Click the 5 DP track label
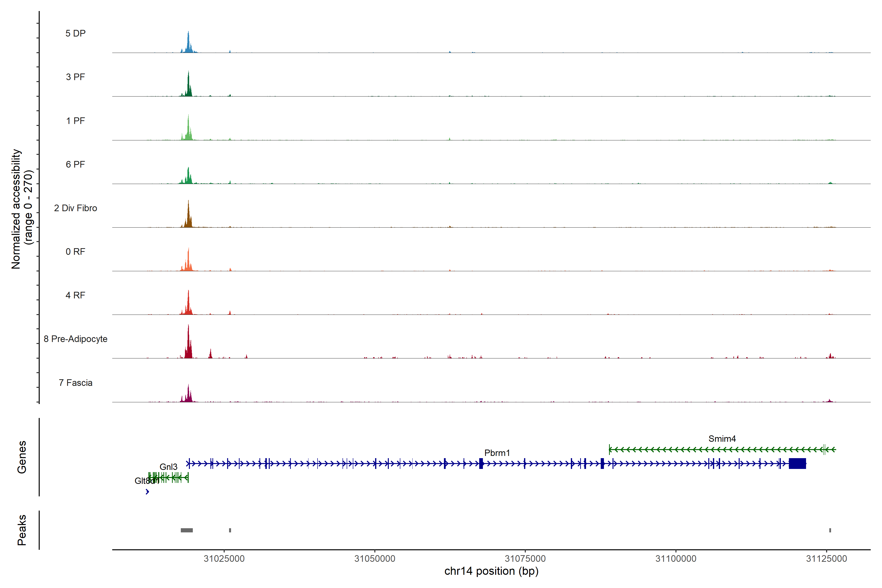 [75, 33]
